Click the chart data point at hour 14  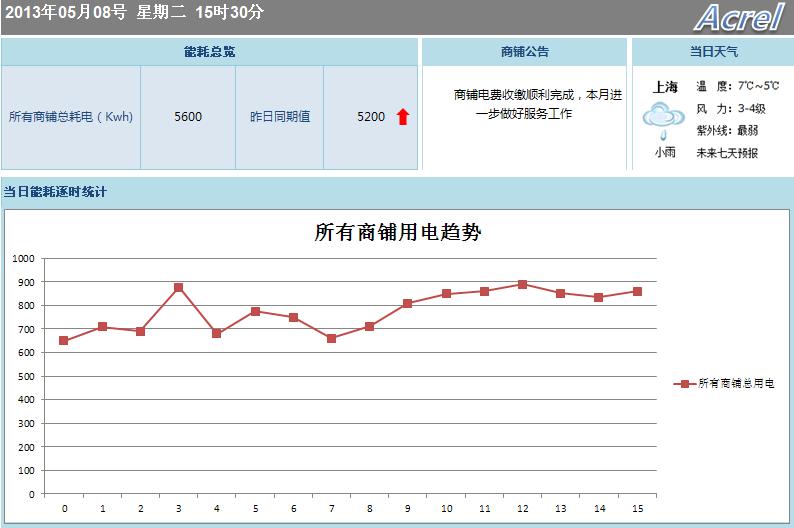599,298
